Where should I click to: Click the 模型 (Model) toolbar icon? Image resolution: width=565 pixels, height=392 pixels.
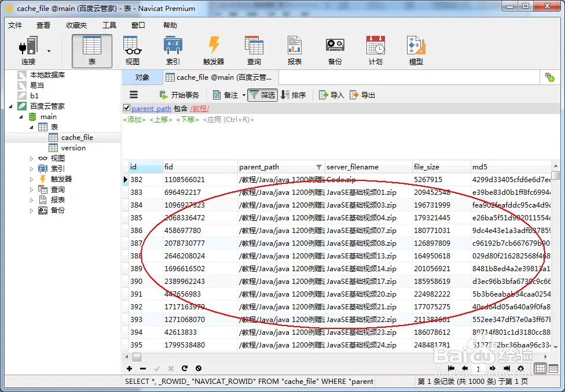(416, 51)
